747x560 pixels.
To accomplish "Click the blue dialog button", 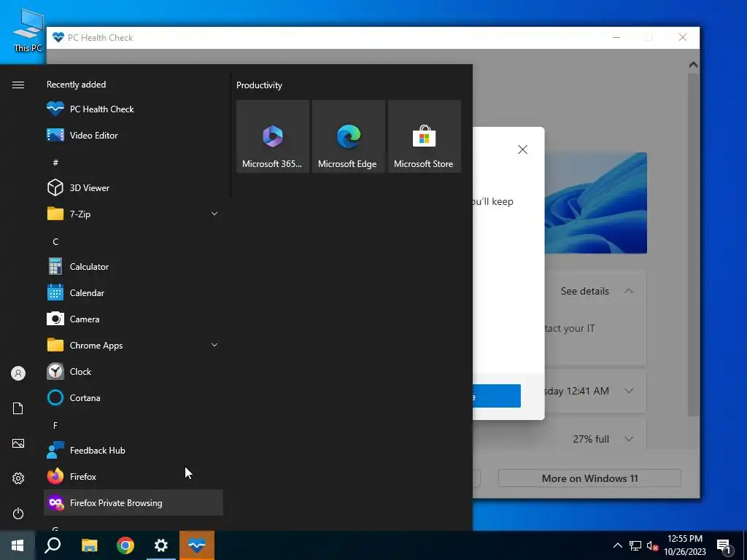I will pyautogui.click(x=496, y=396).
